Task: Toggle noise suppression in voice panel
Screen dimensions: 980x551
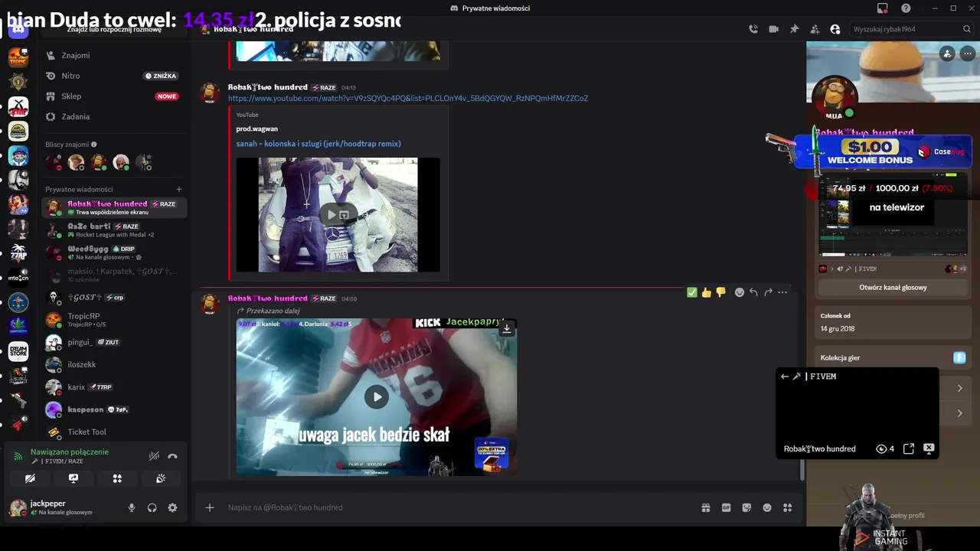Action: 154,456
